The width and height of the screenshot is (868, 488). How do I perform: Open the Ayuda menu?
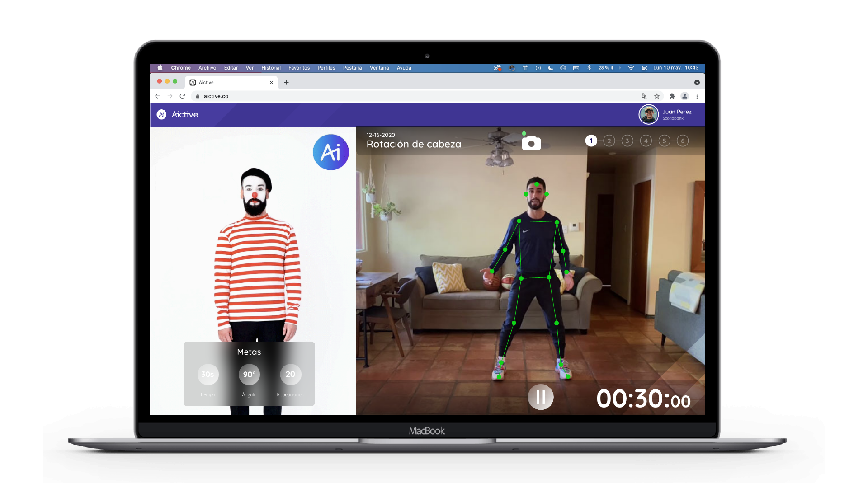click(x=404, y=68)
